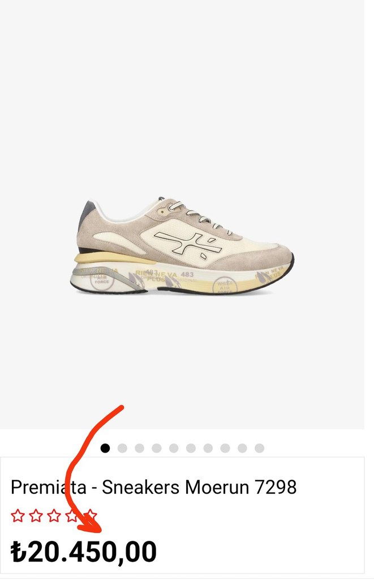Select the fifth rating star
Viewport: 374px width, 588px height.
[90, 515]
